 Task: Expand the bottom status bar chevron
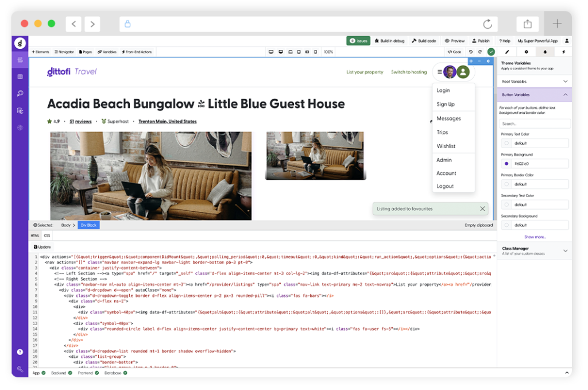567,373
